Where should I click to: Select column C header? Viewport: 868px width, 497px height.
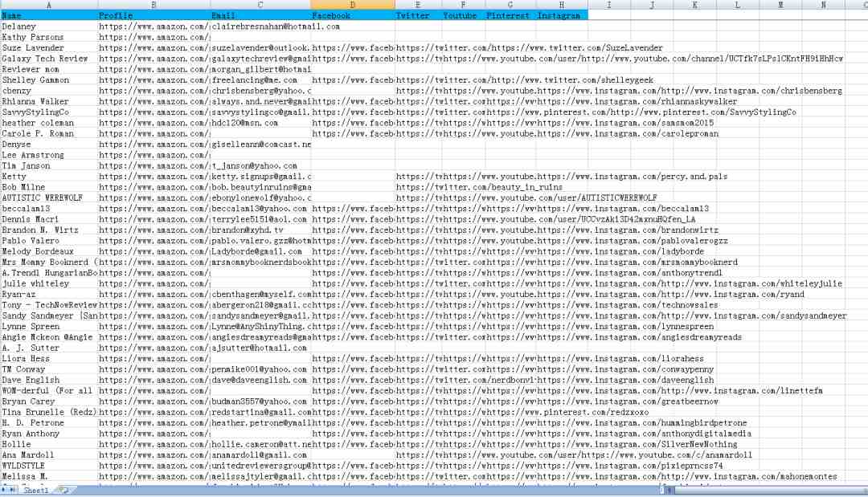click(x=260, y=5)
